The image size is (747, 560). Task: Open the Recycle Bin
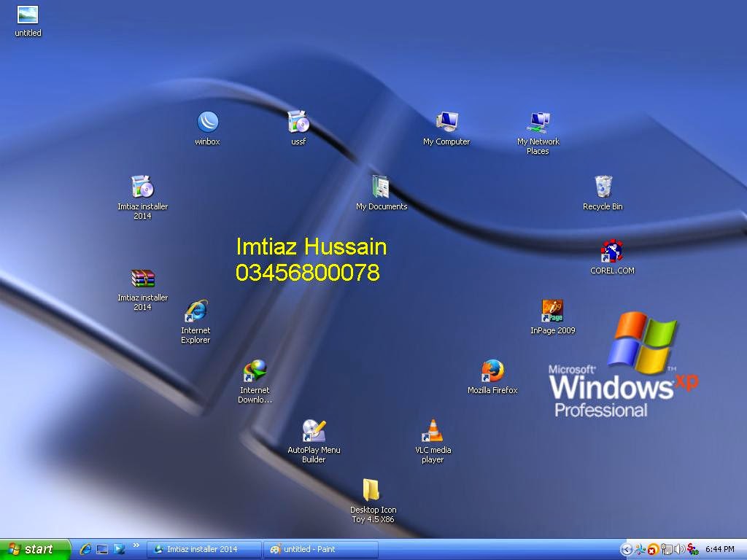(x=603, y=187)
